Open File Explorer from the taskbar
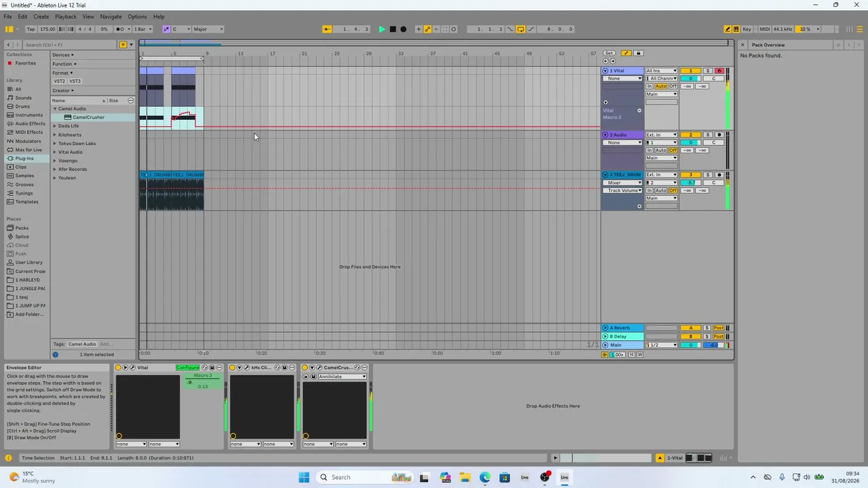The image size is (868, 488). click(465, 477)
